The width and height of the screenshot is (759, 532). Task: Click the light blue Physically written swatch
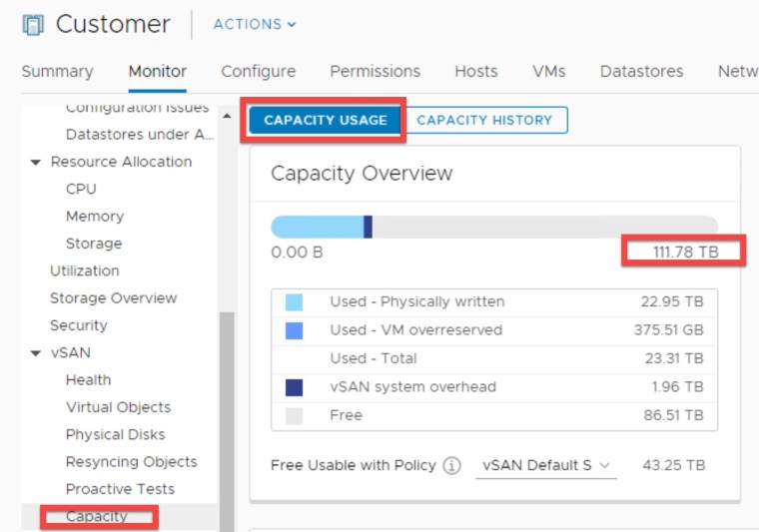tap(294, 302)
